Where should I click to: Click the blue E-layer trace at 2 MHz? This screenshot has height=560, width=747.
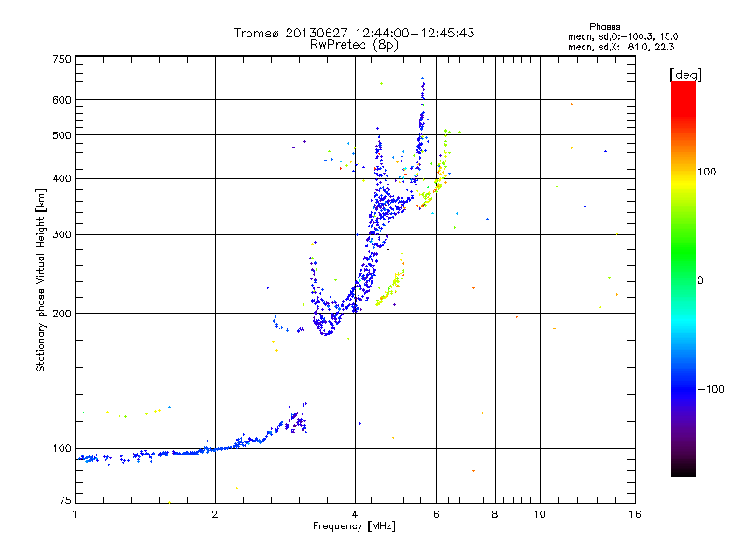(215, 449)
